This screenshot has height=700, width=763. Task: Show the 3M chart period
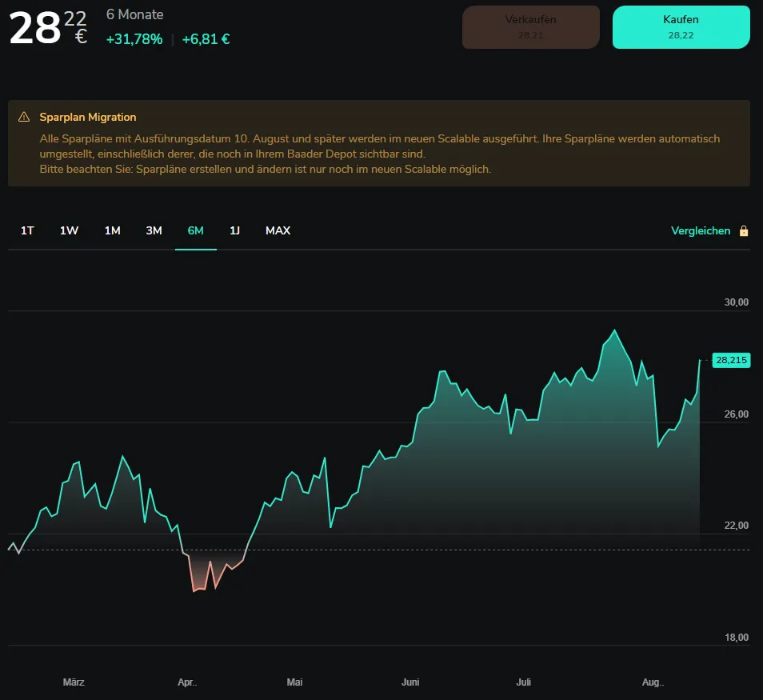(x=154, y=230)
